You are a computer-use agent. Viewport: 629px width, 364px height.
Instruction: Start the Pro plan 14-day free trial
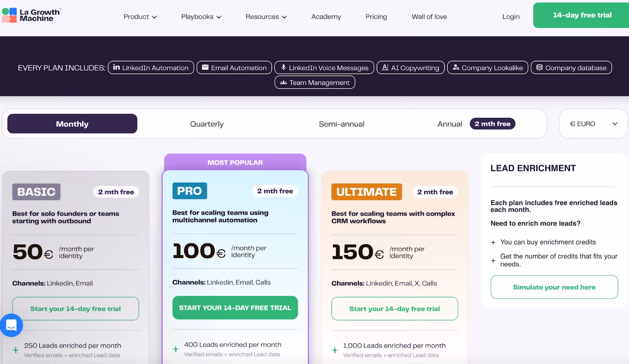[x=235, y=307]
